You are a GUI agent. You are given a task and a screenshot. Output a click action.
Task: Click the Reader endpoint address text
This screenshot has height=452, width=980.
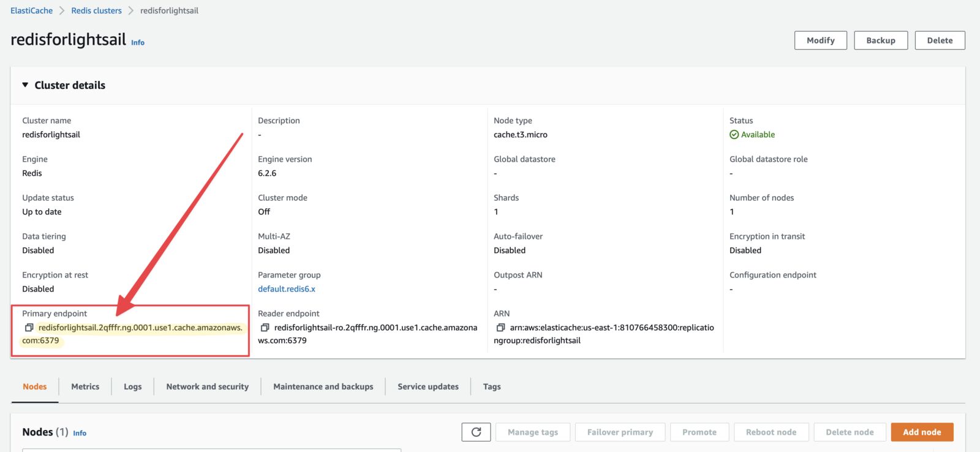[x=367, y=334]
